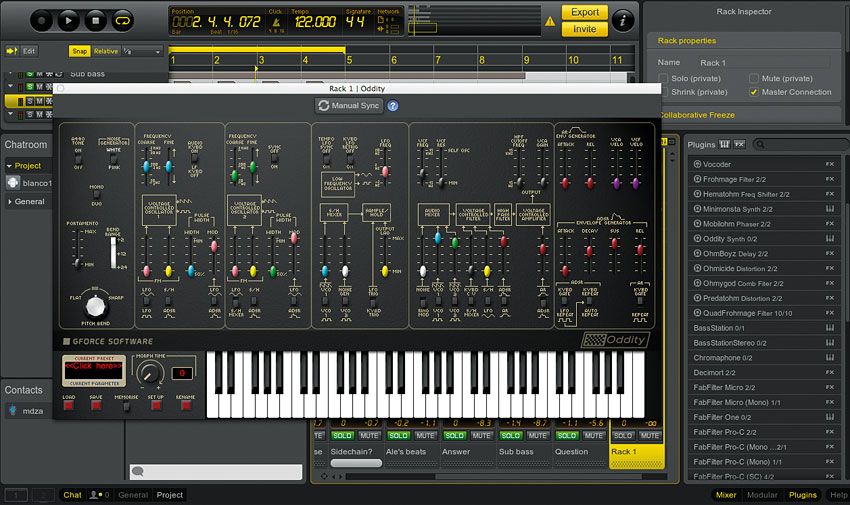Click the Minimonsta Synth keyboard icon
The height and width of the screenshot is (505, 850).
click(829, 209)
